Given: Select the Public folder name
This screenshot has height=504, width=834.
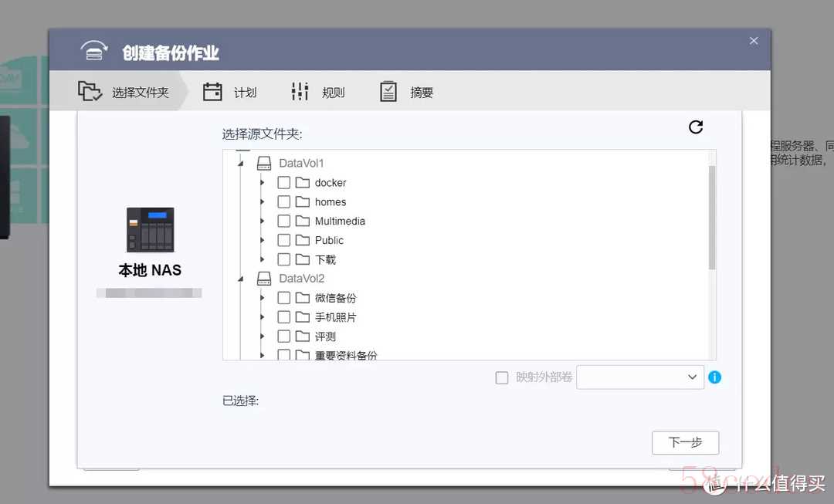Looking at the screenshot, I should pos(329,240).
